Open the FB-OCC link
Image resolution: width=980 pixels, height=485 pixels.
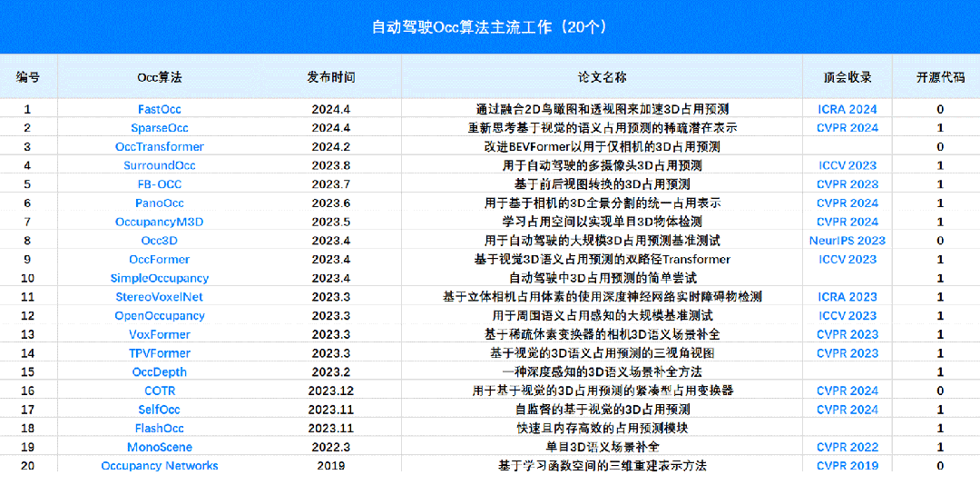click(x=160, y=184)
